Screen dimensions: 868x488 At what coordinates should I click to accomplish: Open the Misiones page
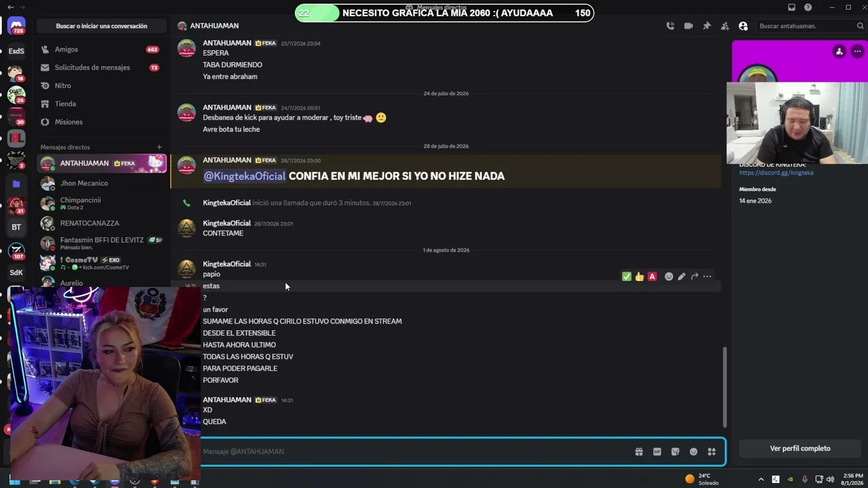102,122
